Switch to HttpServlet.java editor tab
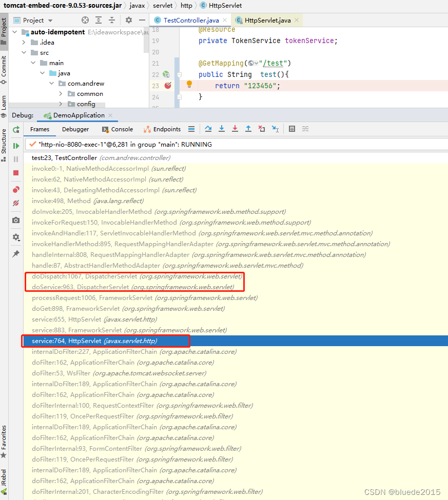The image size is (448, 500). (267, 21)
